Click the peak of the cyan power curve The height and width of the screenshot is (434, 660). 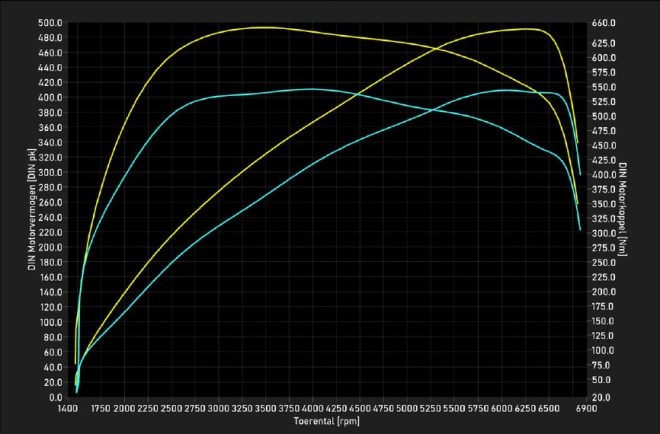pyautogui.click(x=506, y=90)
